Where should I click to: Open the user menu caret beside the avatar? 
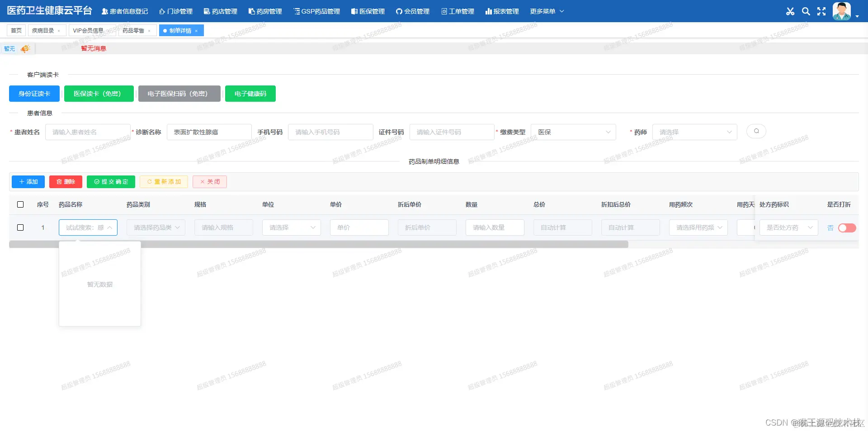pos(857,16)
